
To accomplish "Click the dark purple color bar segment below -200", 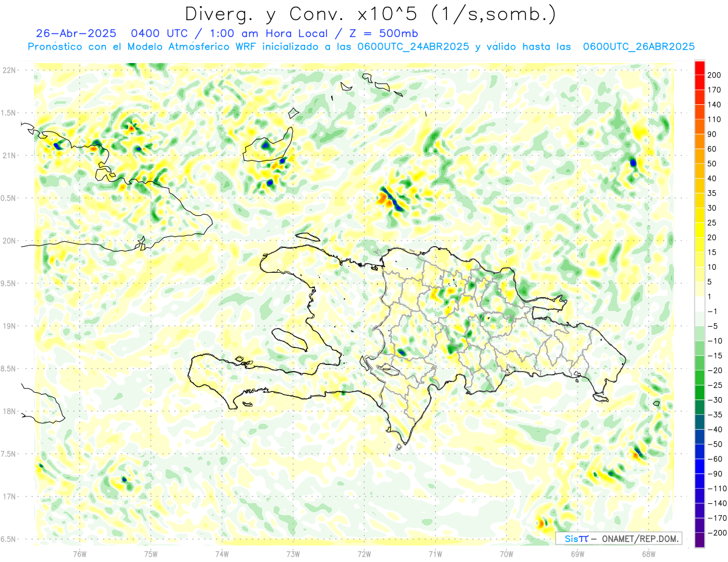I will pyautogui.click(x=699, y=540).
